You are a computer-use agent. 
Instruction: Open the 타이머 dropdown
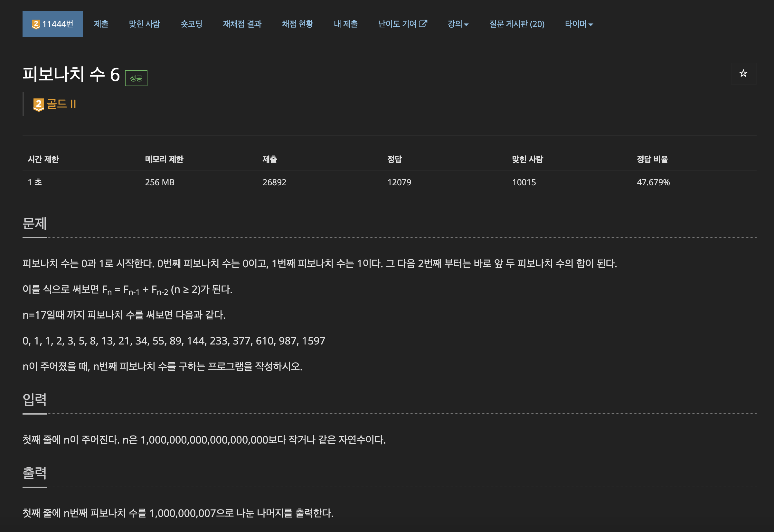pos(579,24)
